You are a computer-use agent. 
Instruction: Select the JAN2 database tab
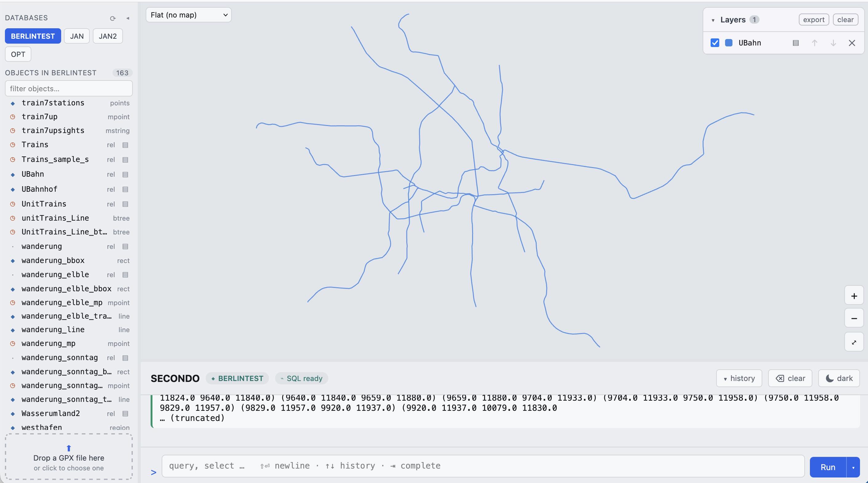(108, 36)
